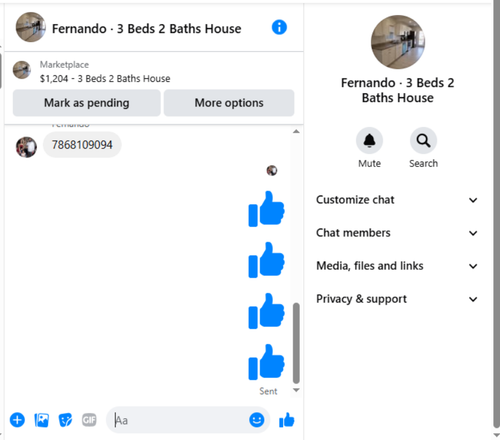The width and height of the screenshot is (500, 440).
Task: Click the conversation header profile picture
Action: tap(31, 27)
